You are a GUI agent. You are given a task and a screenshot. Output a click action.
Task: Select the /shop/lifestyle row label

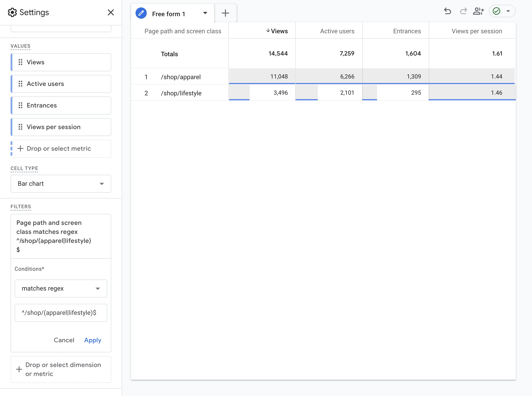click(181, 93)
